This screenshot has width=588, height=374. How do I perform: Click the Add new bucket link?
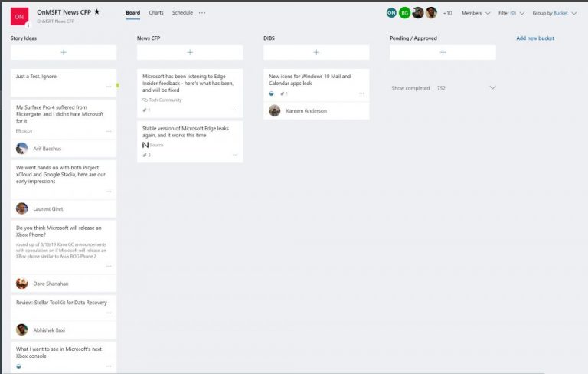coord(534,38)
